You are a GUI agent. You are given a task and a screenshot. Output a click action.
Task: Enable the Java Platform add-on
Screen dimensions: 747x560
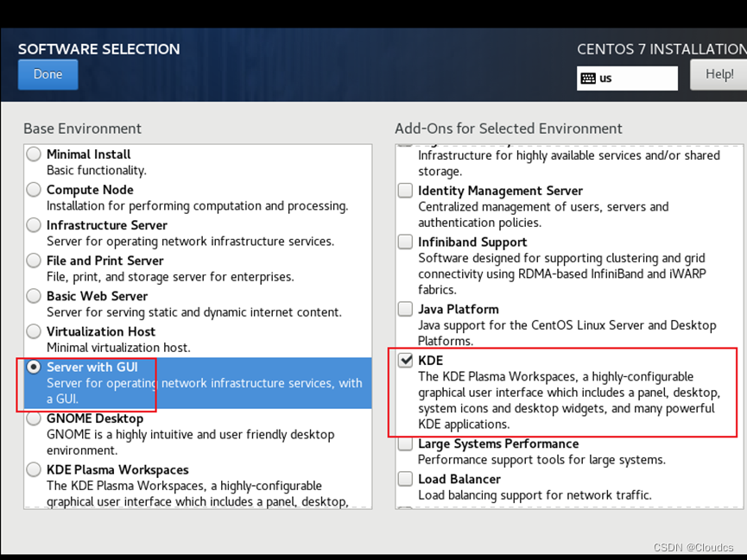pyautogui.click(x=404, y=308)
